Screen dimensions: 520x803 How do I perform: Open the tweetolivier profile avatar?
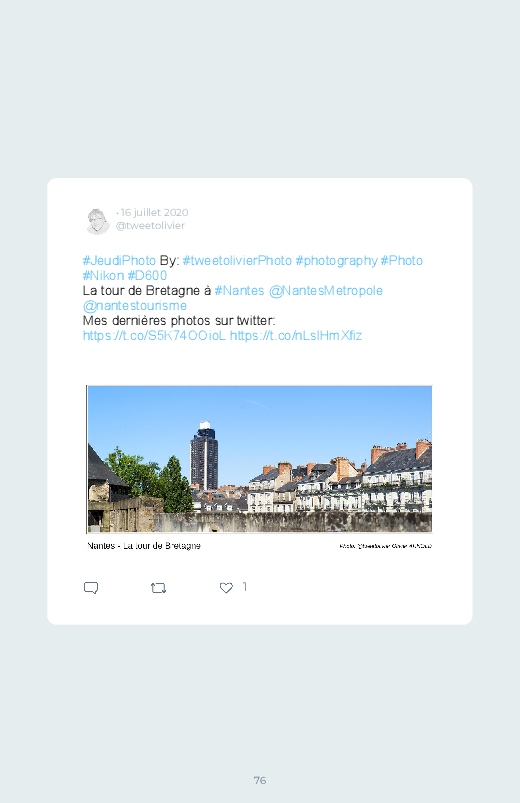pos(97,221)
